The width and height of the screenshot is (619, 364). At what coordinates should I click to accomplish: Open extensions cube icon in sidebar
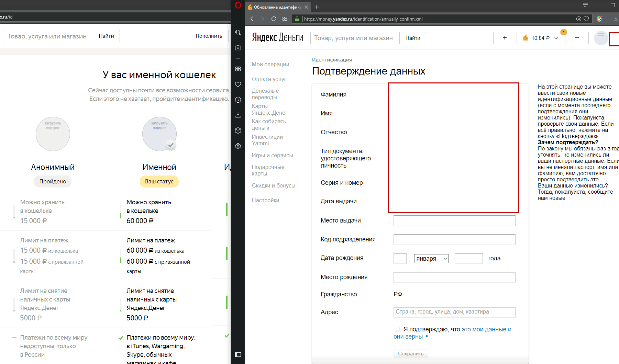click(x=238, y=130)
